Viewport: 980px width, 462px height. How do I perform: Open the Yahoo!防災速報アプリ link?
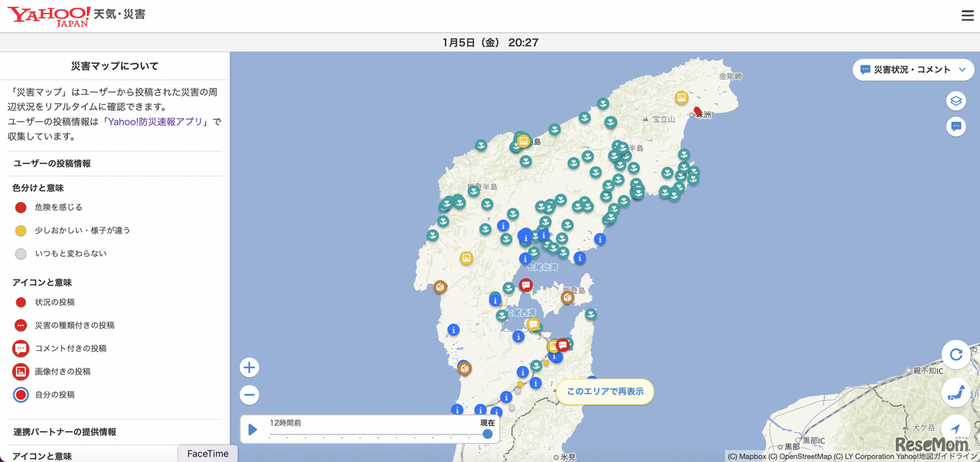click(155, 122)
